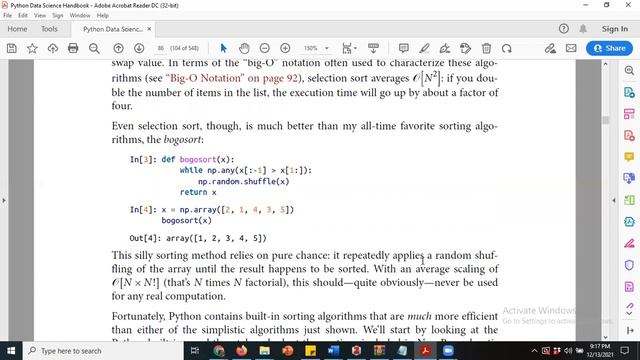
Task: Expand the left navigation pane arrow
Action: point(4,200)
